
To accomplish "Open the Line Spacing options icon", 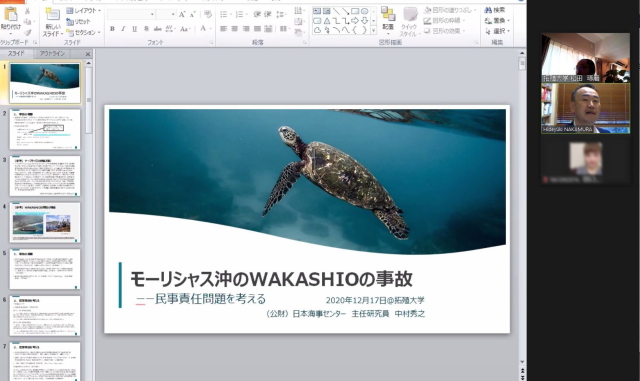I will 281,15.
